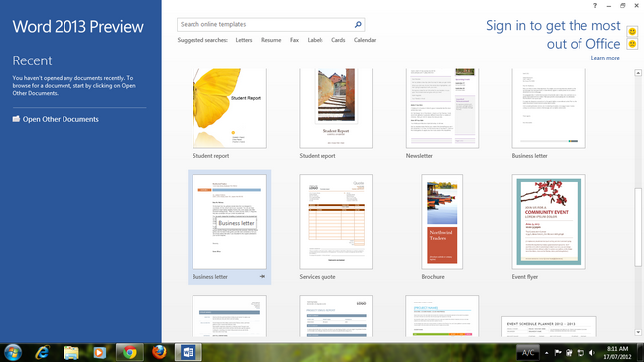The image size is (644, 362).
Task: Click the sad smiley feedback icon
Action: tap(632, 43)
